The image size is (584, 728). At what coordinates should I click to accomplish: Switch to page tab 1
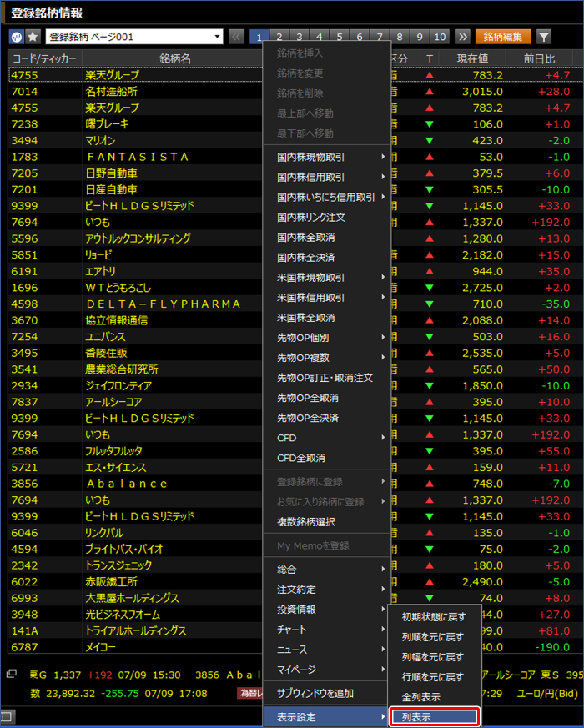[259, 37]
